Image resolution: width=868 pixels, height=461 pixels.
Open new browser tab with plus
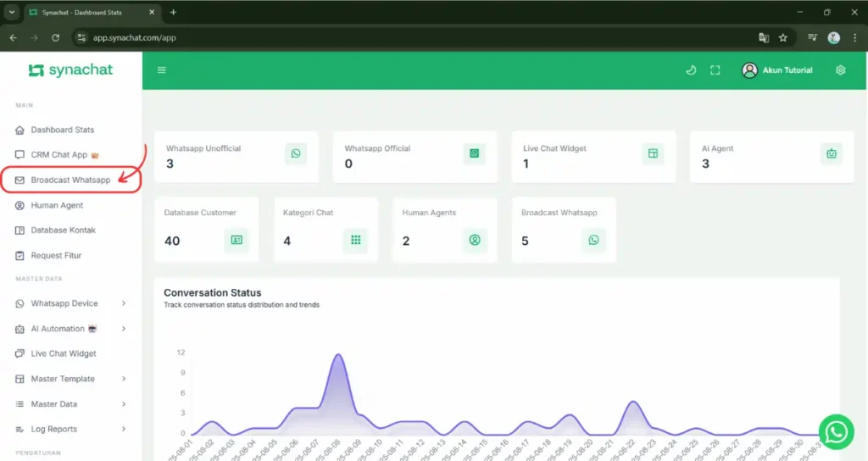click(173, 12)
